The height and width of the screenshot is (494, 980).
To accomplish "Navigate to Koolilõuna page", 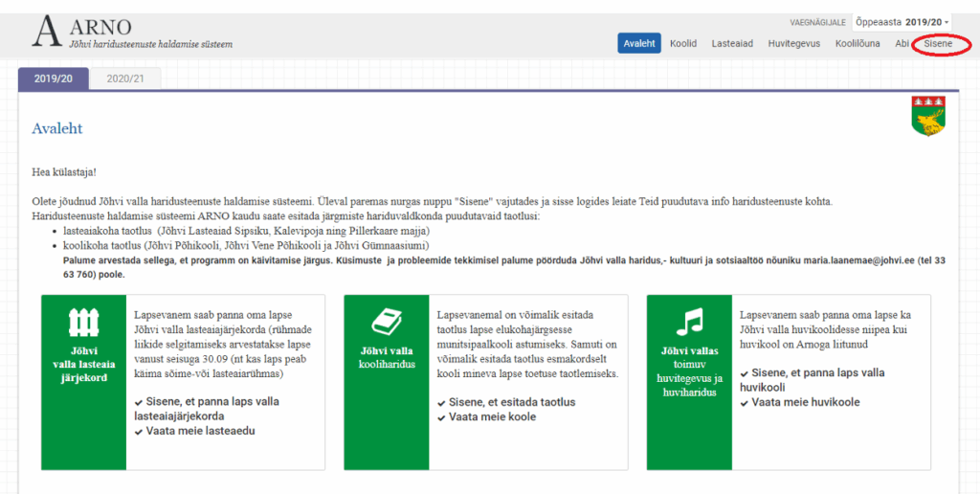I will coord(857,44).
